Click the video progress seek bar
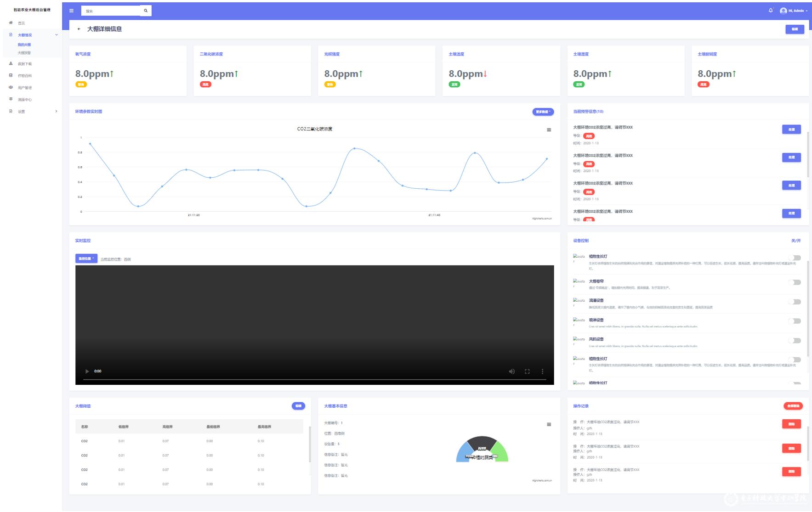The width and height of the screenshot is (812, 512). click(x=314, y=380)
